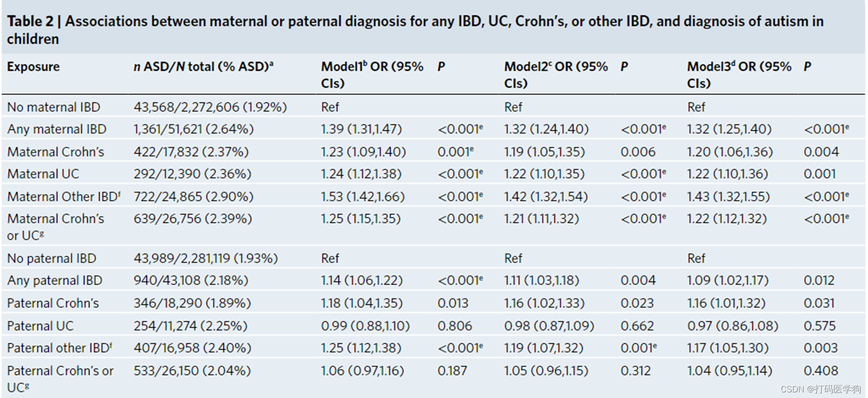Click the CSDN watermark text
Screen dimensions: 868x398
coord(820,390)
